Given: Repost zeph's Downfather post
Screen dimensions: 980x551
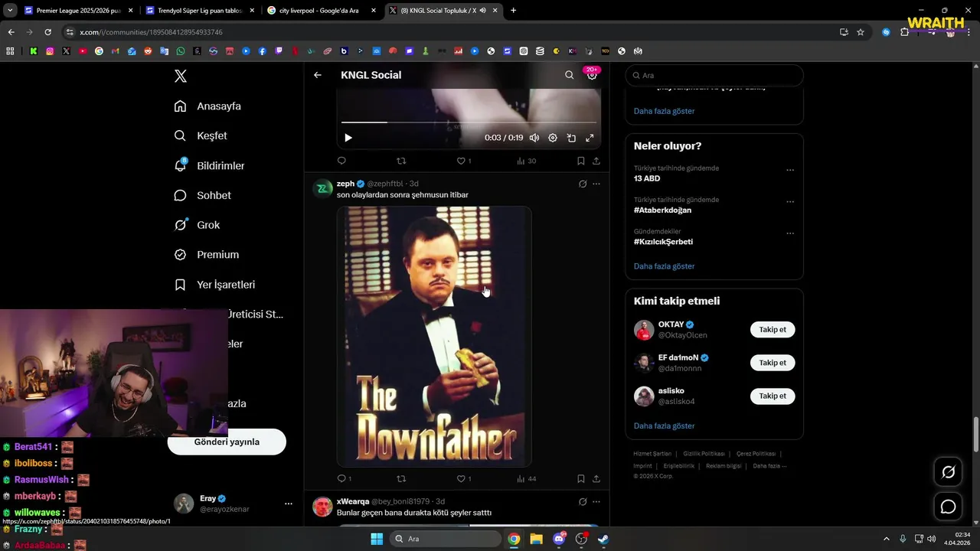Looking at the screenshot, I should (401, 479).
